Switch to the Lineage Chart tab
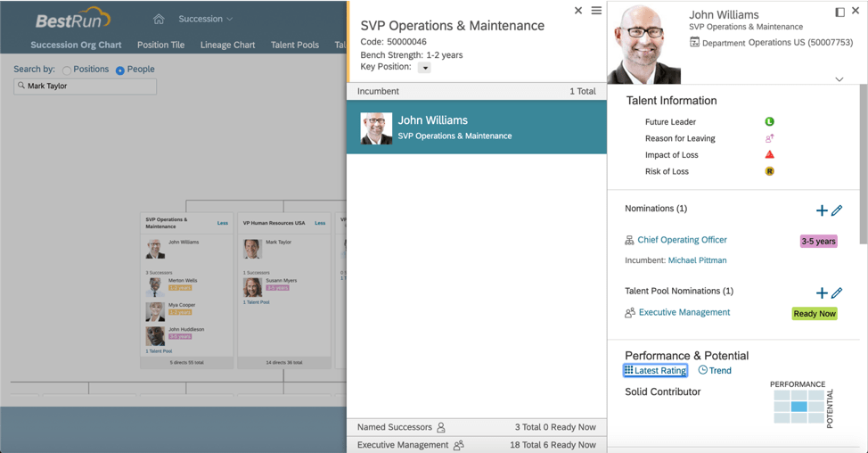Screen dimensions: 868x453 point(227,45)
